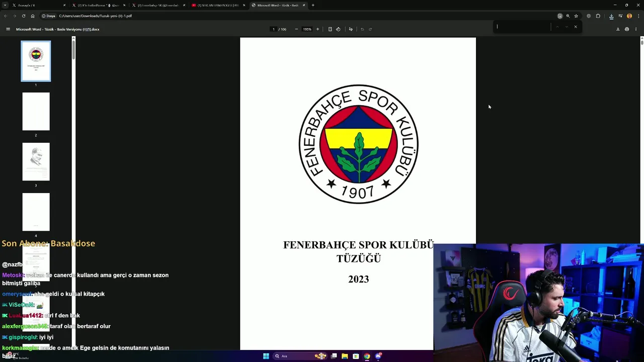The height and width of the screenshot is (362, 644).
Task: Click the Dosya site info chip
Action: pos(49,16)
